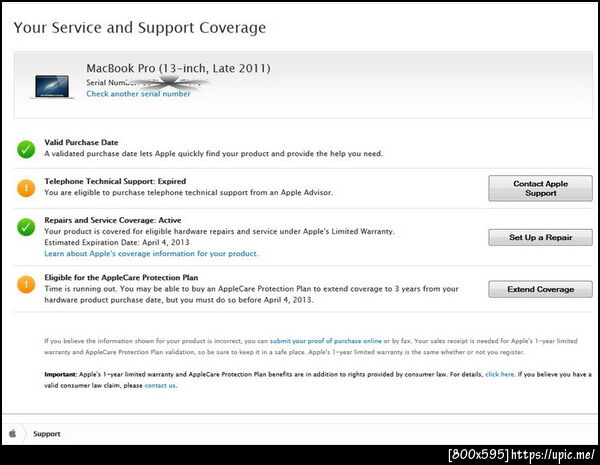Click the Set Up a Repair button
Viewport: 600px width, 465px height.
pyautogui.click(x=540, y=237)
